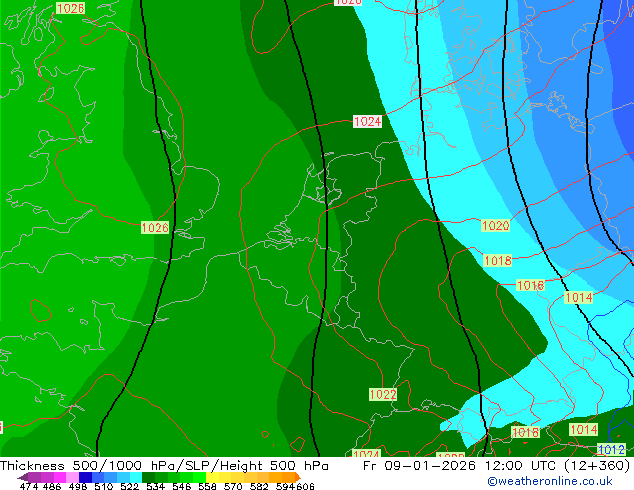Click the legend value 594
This screenshot has height=490, width=634.
pos(285,486)
